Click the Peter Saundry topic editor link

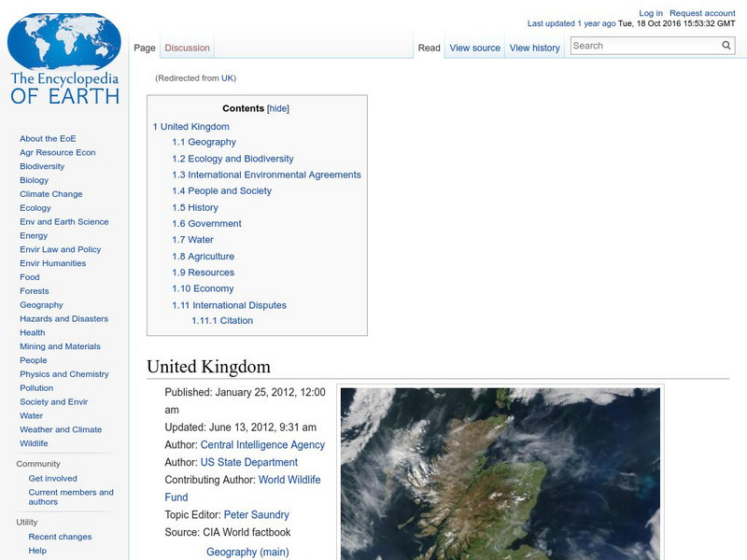point(256,515)
